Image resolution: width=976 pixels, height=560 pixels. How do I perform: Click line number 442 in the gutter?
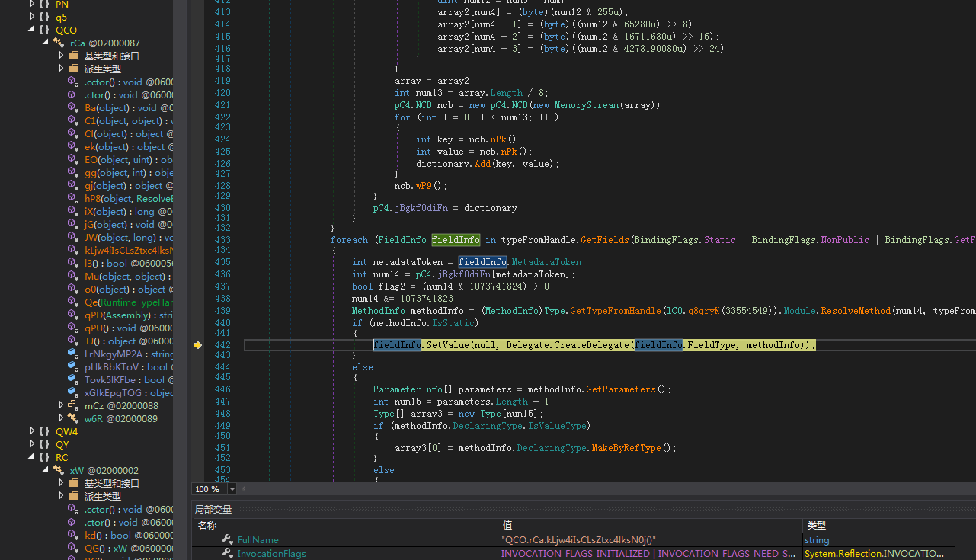222,345
